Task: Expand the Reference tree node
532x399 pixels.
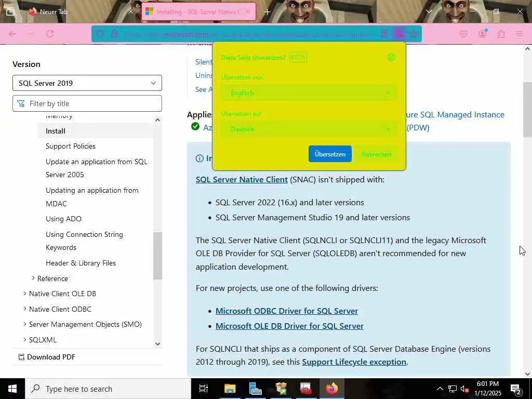Action: click(33, 278)
